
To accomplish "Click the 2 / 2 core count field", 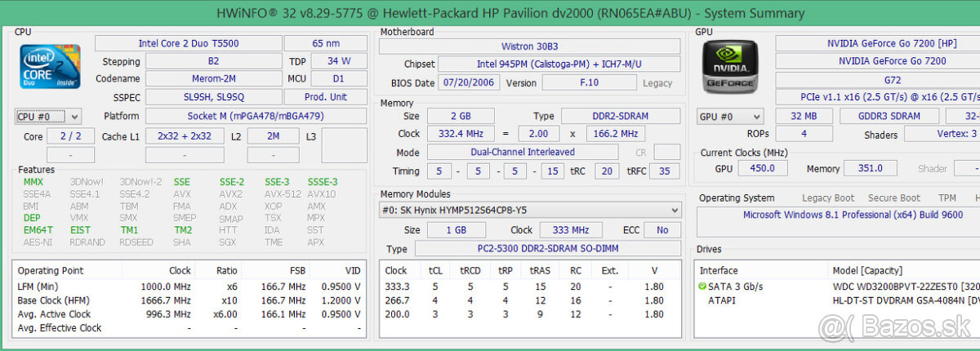I will [x=70, y=136].
